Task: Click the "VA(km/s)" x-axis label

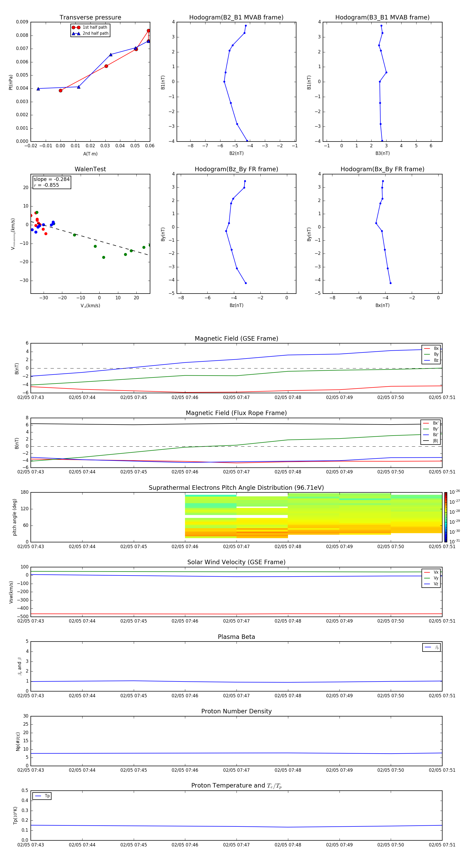Action: 90,306
